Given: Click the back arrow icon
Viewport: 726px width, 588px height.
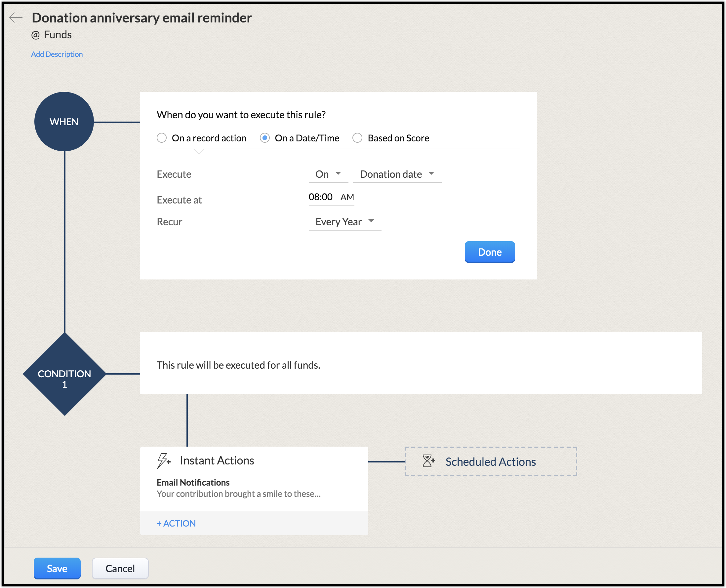Looking at the screenshot, I should point(16,17).
